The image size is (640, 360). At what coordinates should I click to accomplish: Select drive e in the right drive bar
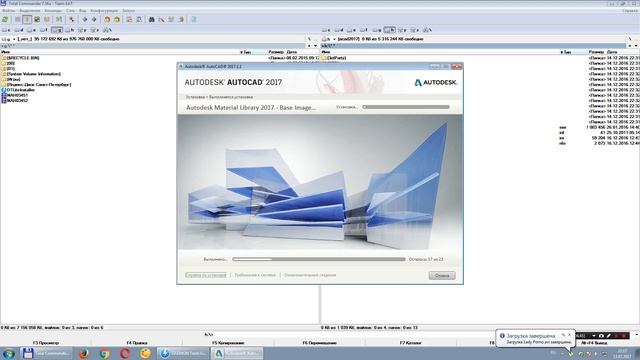pos(351,30)
